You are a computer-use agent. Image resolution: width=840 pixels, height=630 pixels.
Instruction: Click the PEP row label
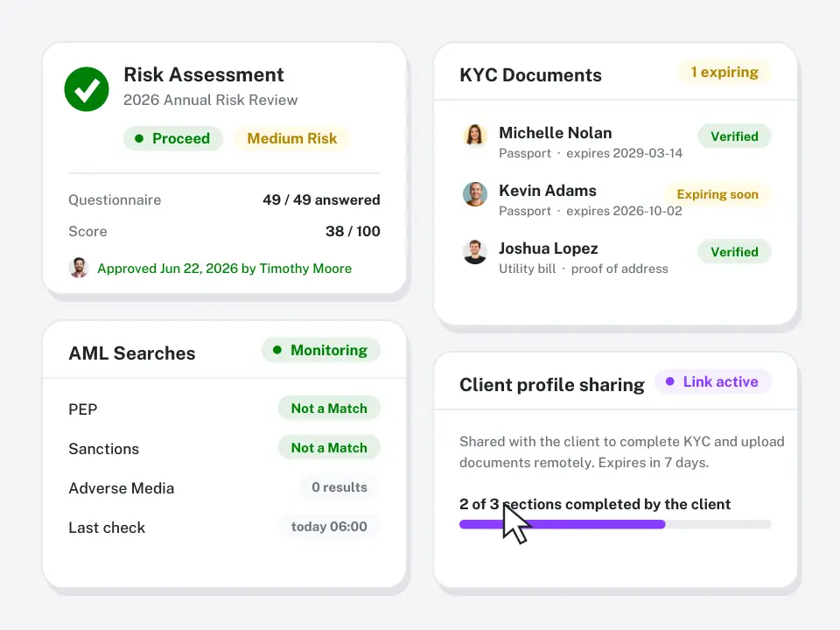point(83,409)
